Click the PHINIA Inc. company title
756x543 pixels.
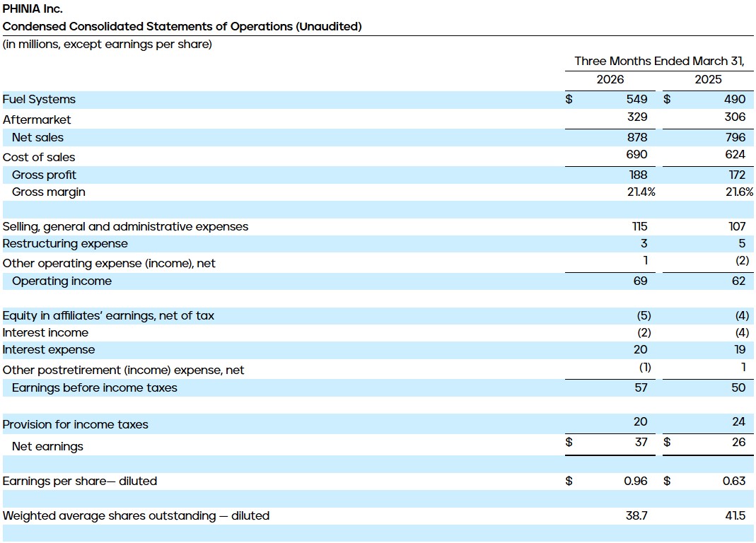[x=33, y=8]
